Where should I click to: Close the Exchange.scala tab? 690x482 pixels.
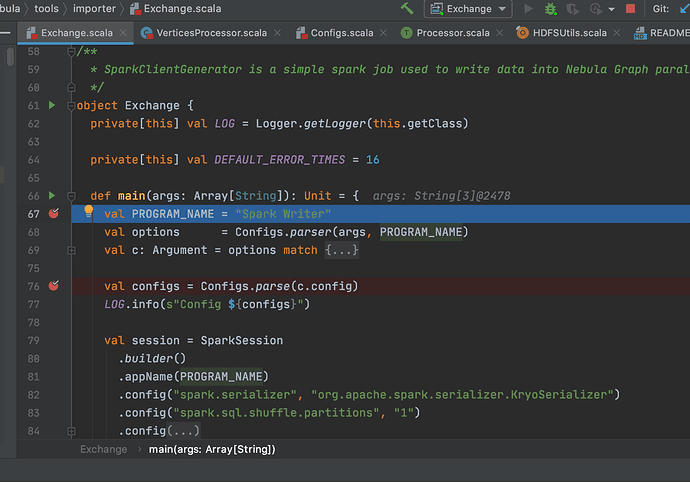[123, 33]
